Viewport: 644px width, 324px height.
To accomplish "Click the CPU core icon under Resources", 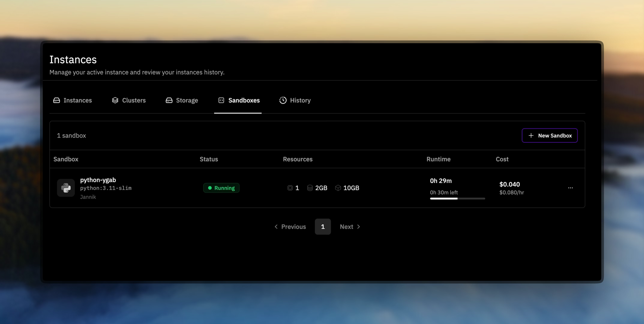I will coord(290,188).
